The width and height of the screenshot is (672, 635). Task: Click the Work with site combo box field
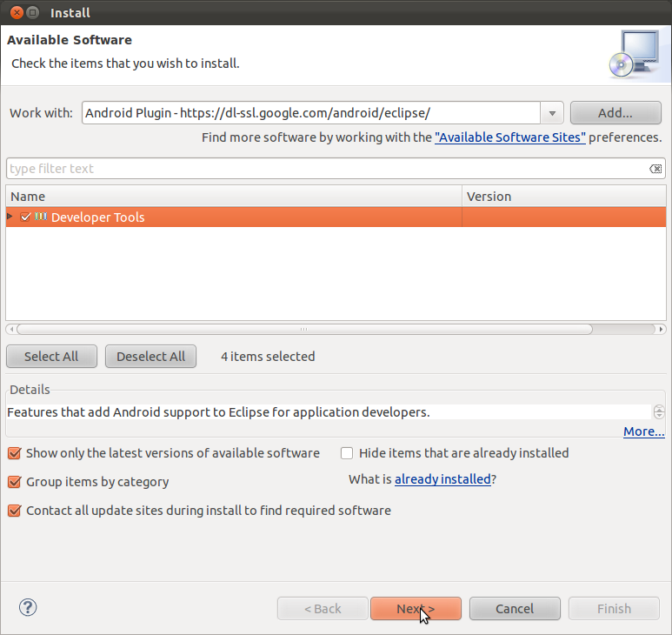310,113
